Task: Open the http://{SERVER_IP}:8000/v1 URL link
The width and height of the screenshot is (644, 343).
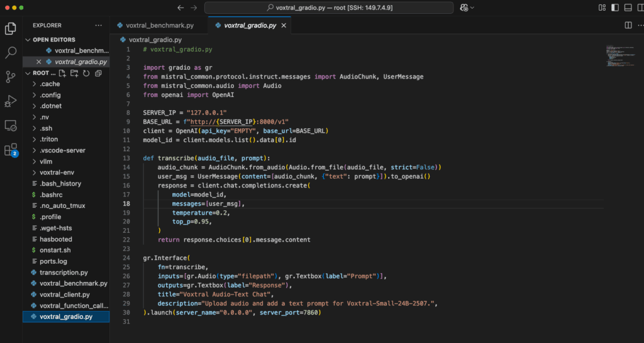Action: pos(239,122)
